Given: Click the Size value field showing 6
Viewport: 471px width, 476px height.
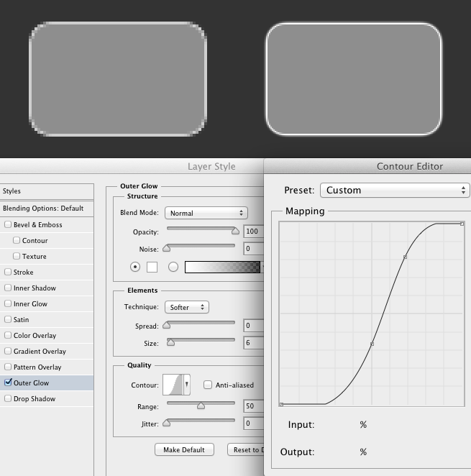Looking at the screenshot, I should (x=254, y=343).
